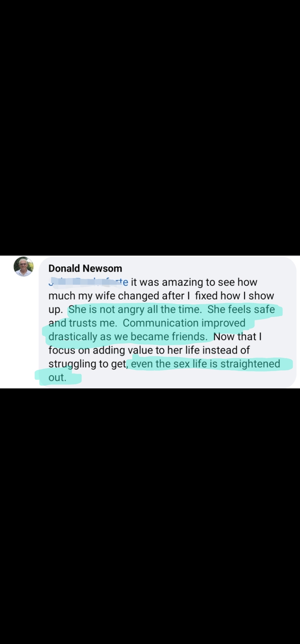300x644 pixels.
Task: Click the Donald Newsom commenter name
Action: coord(85,268)
